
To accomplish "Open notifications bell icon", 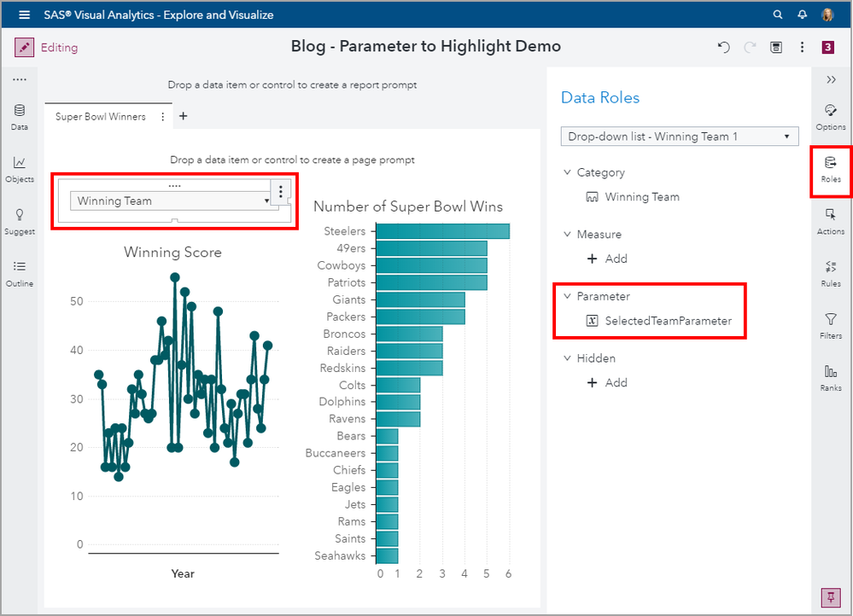I will (x=802, y=15).
